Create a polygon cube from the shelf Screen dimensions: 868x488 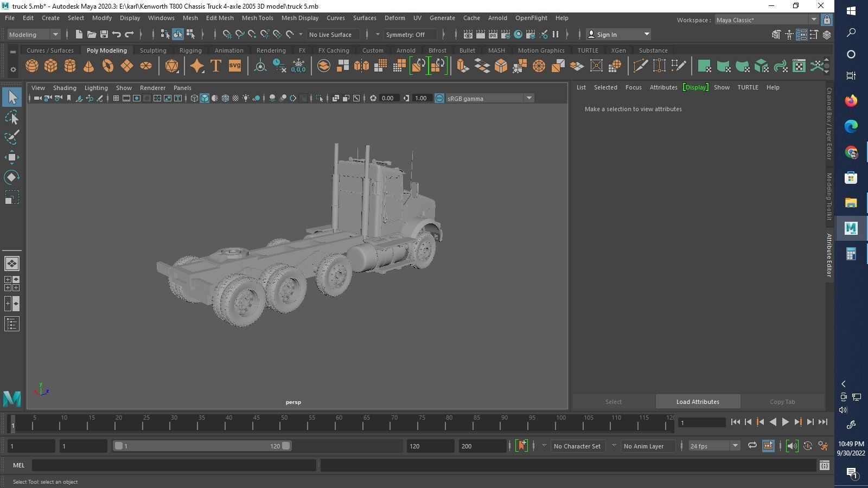pos(51,66)
